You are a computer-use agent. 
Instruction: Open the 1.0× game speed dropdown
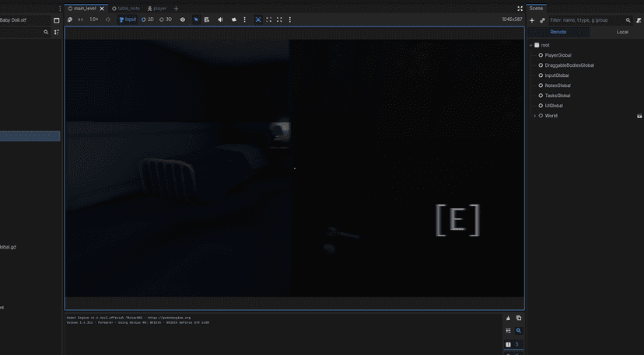click(x=94, y=19)
